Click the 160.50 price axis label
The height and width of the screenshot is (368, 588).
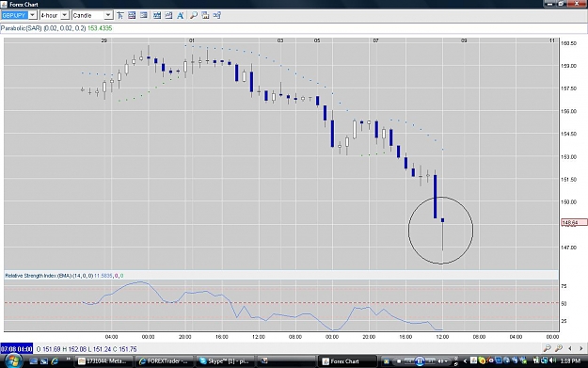(568, 43)
